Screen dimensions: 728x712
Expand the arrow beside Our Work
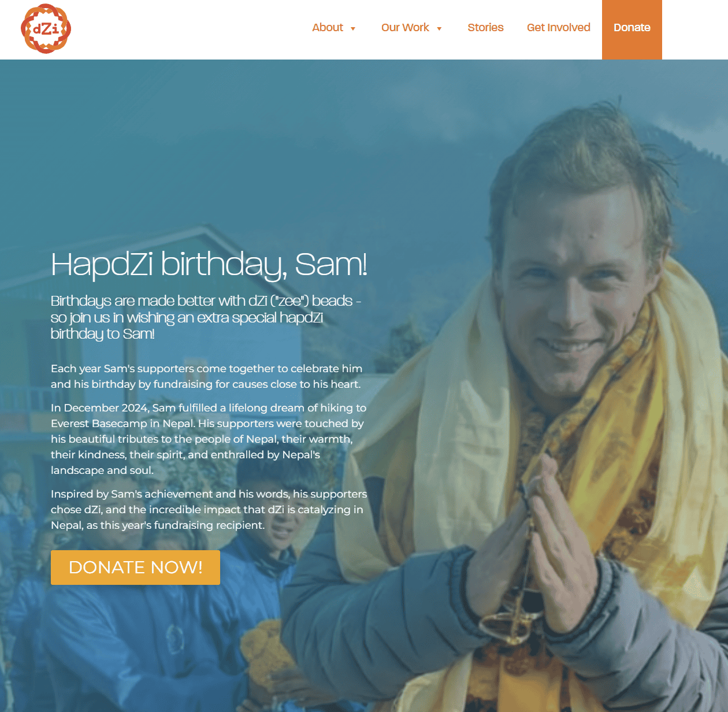coord(439,29)
